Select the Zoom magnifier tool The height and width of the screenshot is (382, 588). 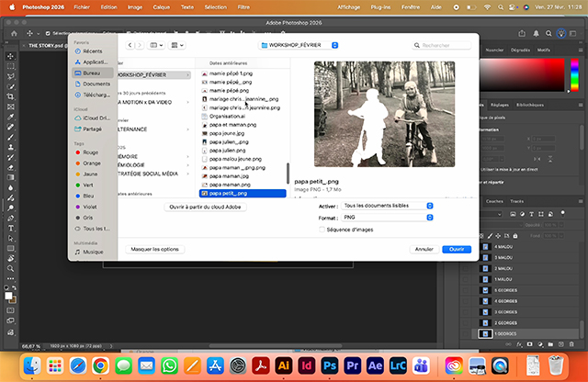pos(10,269)
